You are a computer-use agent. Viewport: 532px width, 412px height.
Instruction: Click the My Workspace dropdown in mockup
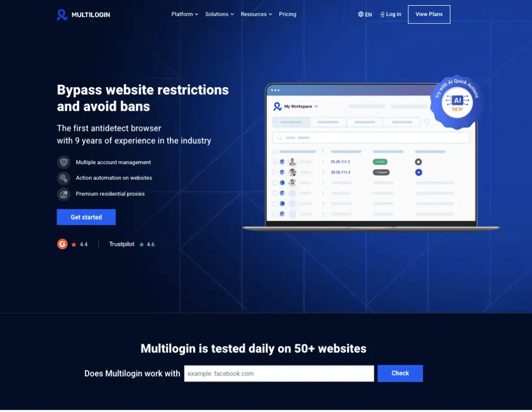pos(301,106)
